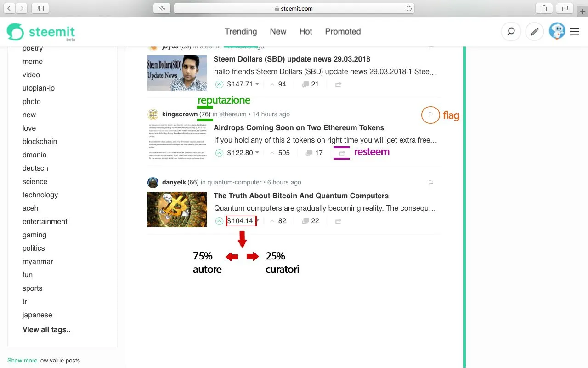Select the meme tag in sidebar

33,61
